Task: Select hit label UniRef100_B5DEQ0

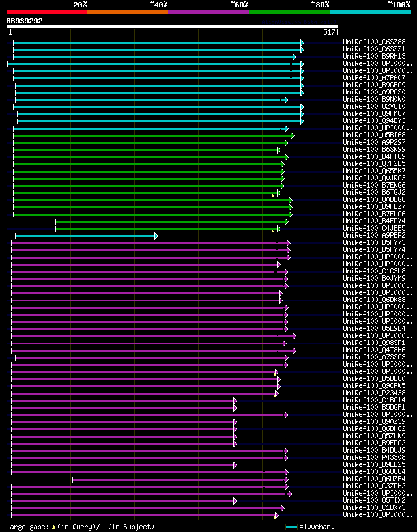Action: click(x=374, y=378)
